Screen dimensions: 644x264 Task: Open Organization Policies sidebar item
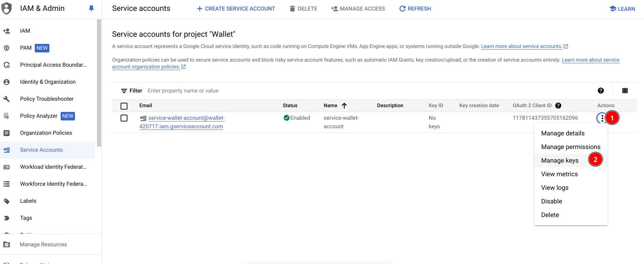pos(47,133)
